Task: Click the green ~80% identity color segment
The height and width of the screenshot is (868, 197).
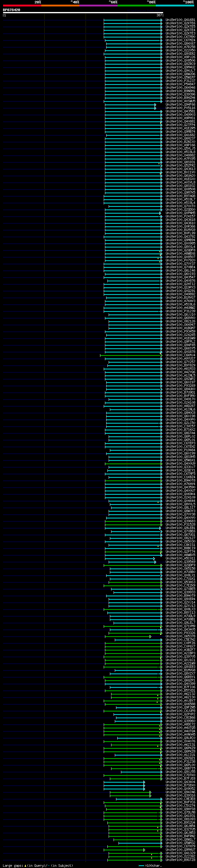Action: pos(137,6)
